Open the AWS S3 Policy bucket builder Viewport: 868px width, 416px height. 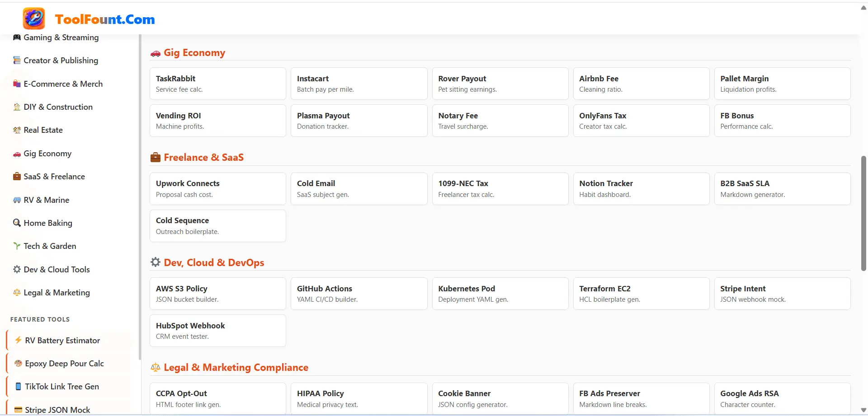(218, 294)
